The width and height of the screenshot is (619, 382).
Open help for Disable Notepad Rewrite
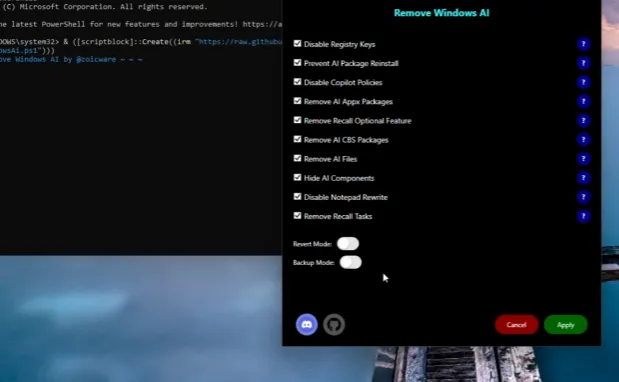pos(583,197)
